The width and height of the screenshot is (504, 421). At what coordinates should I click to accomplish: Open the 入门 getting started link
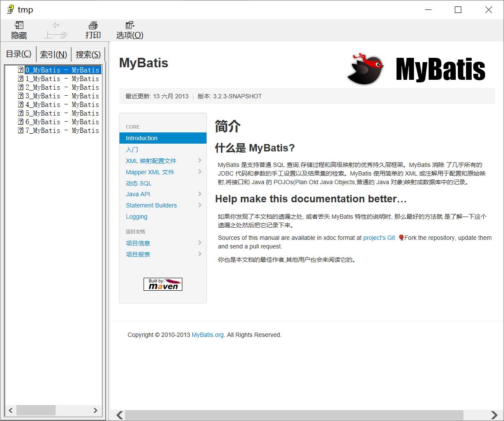(132, 150)
